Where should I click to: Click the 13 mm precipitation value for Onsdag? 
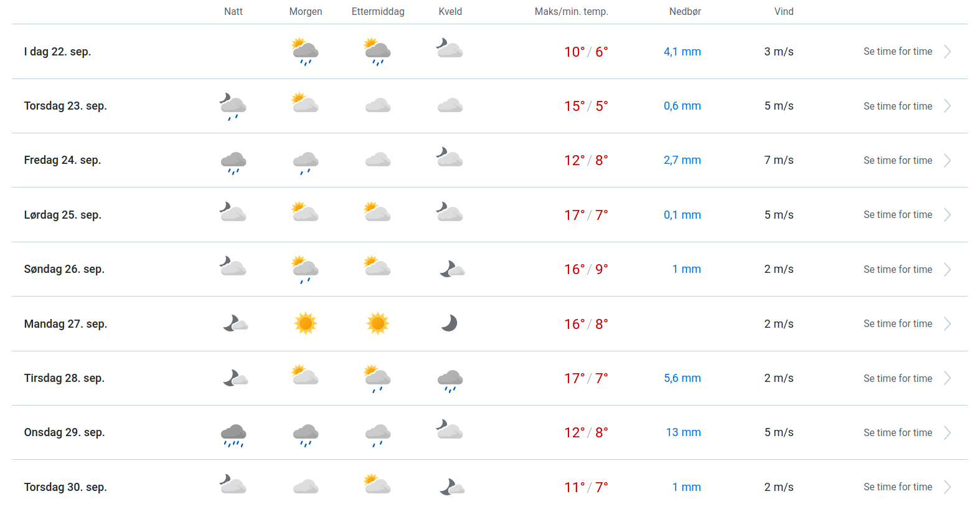(x=683, y=432)
